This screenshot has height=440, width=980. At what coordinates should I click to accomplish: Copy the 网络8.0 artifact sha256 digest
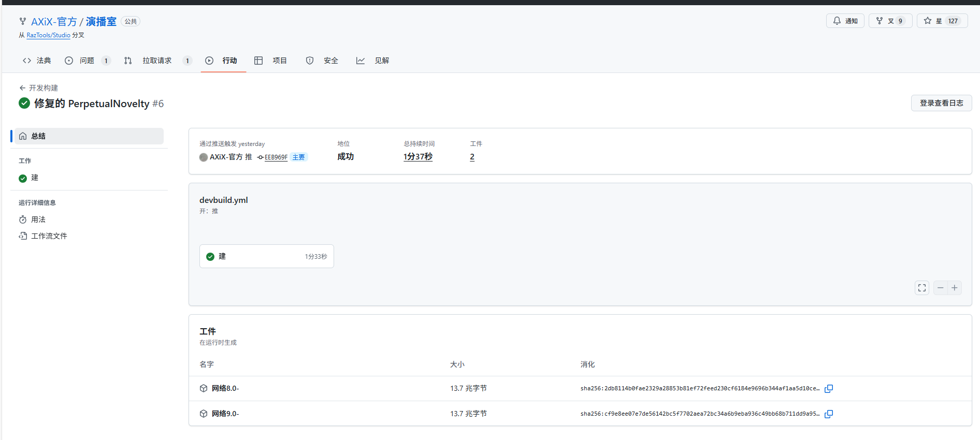[x=829, y=389]
